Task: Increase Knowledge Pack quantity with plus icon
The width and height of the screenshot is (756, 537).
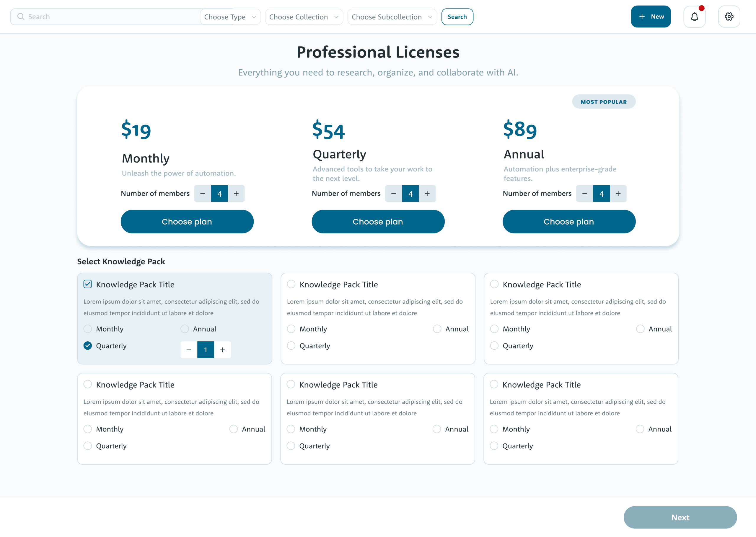Action: click(223, 350)
